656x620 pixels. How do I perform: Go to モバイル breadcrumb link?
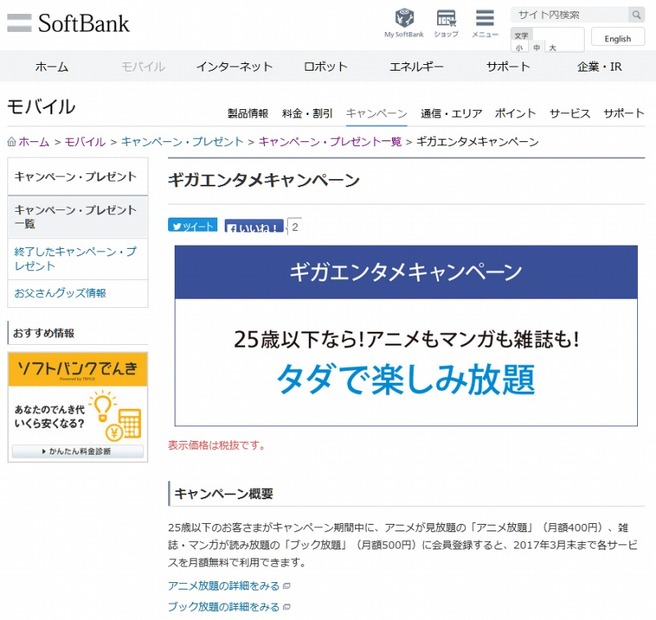coord(85,142)
